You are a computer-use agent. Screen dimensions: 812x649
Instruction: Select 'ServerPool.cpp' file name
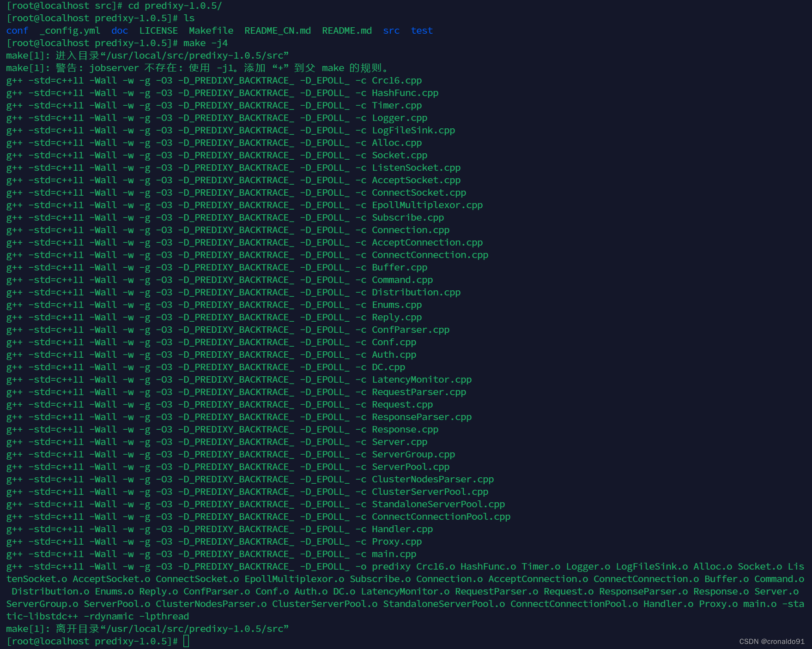(x=411, y=467)
